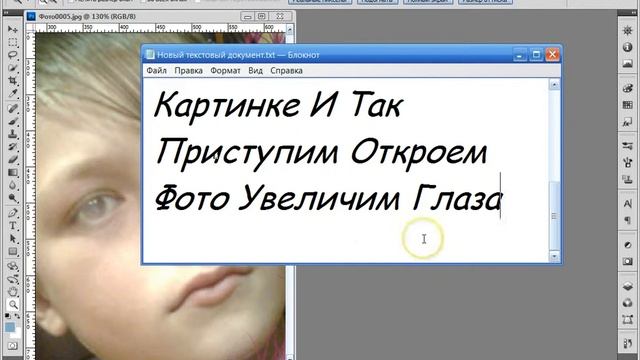Select the Blur tool
640x360 pixels.
pyautogui.click(x=13, y=185)
